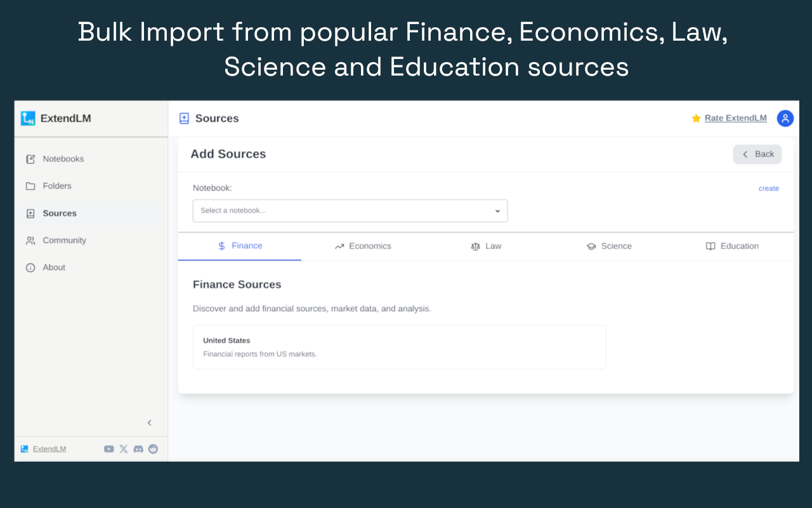The width and height of the screenshot is (812, 508).
Task: Open the Discord icon in sidebar footer
Action: click(x=138, y=449)
